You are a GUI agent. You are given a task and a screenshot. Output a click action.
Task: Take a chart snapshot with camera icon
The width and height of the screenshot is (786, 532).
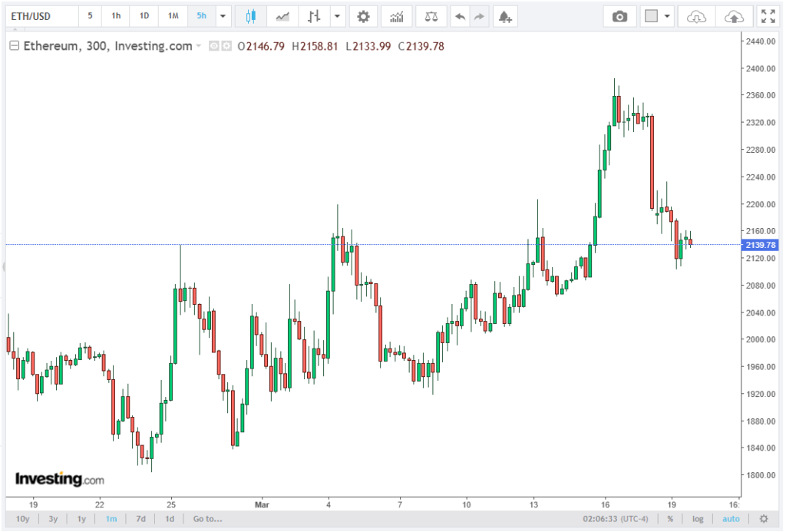(x=619, y=16)
